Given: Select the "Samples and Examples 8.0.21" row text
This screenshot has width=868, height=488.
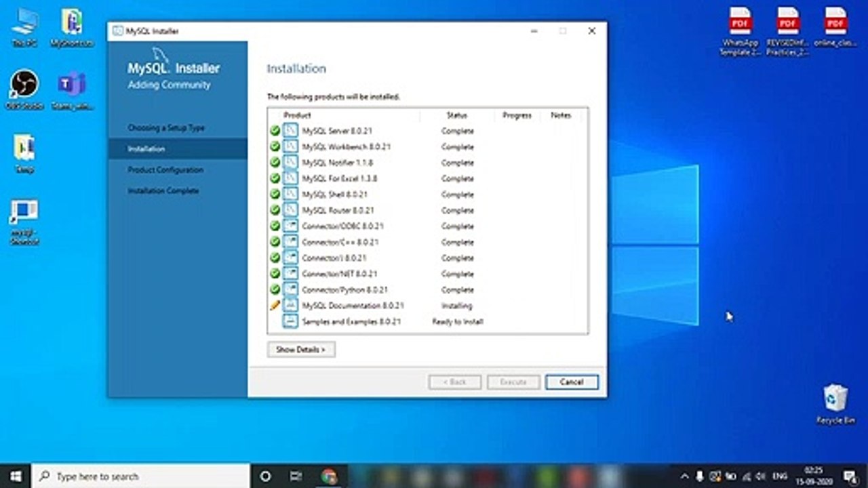Looking at the screenshot, I should pos(351,321).
